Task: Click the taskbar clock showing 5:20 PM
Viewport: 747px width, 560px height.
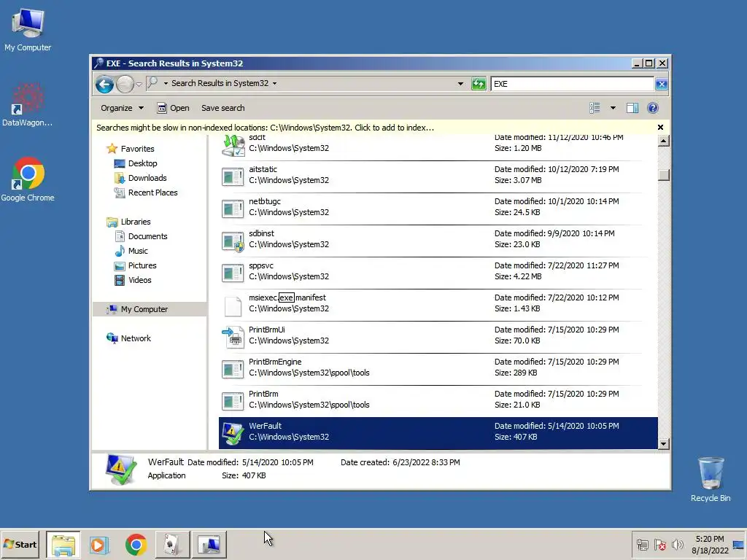Action: (x=710, y=545)
